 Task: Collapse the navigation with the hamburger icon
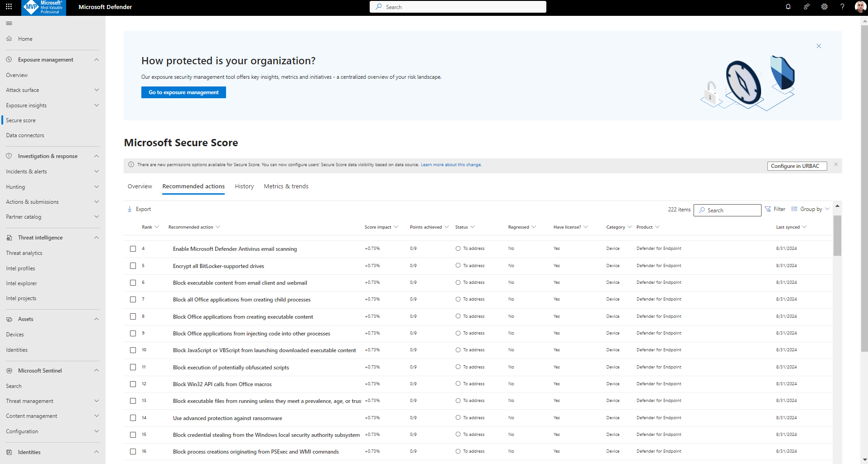9,23
